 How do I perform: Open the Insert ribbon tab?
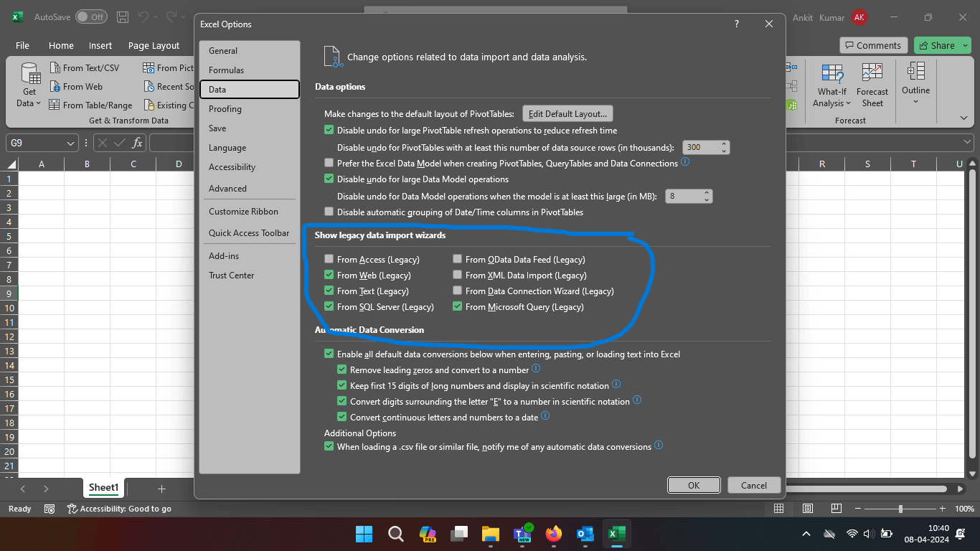pyautogui.click(x=100, y=45)
